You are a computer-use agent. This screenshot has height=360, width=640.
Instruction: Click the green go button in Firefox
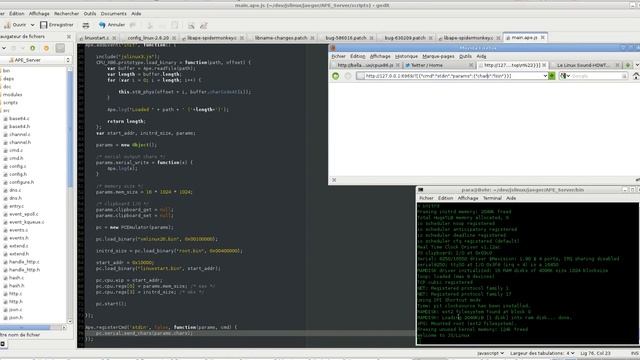click(551, 76)
